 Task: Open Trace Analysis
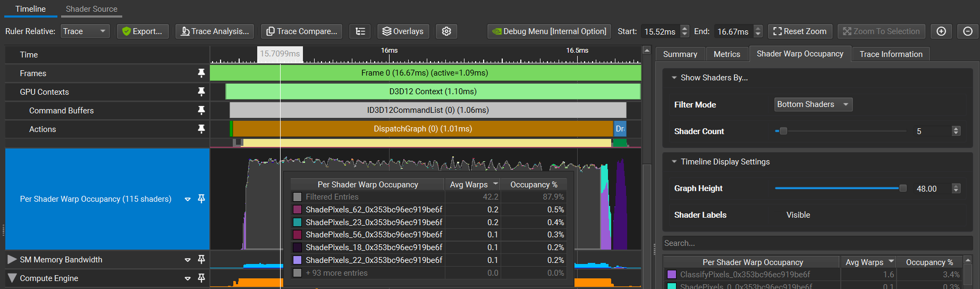[x=215, y=31]
